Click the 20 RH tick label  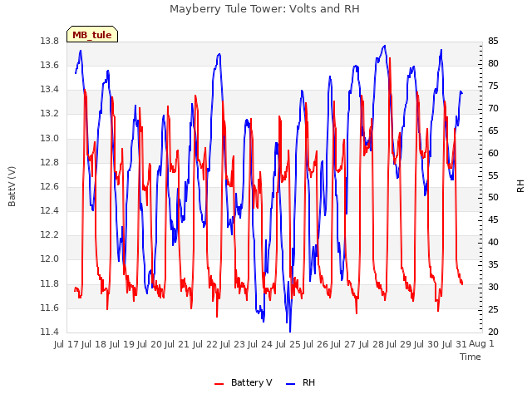[493, 332]
